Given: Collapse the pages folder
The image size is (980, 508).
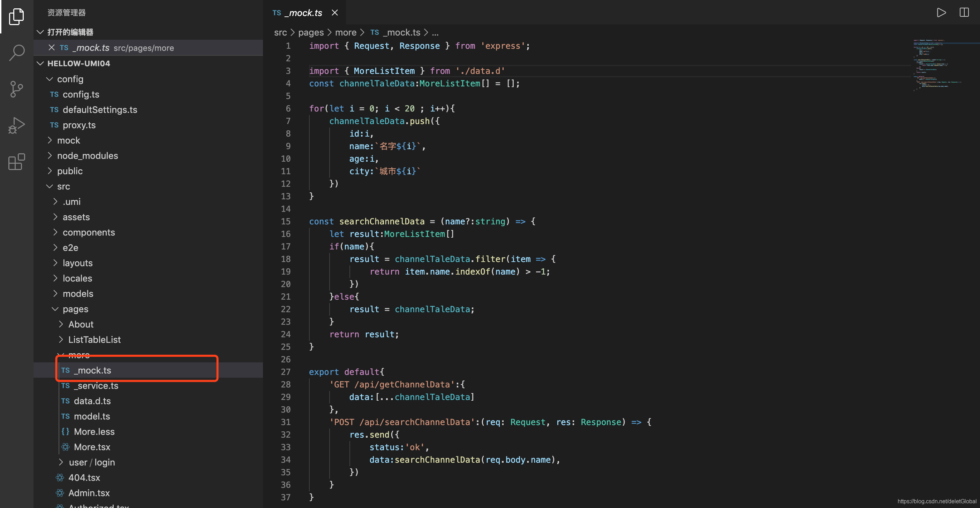Looking at the screenshot, I should (x=55, y=309).
